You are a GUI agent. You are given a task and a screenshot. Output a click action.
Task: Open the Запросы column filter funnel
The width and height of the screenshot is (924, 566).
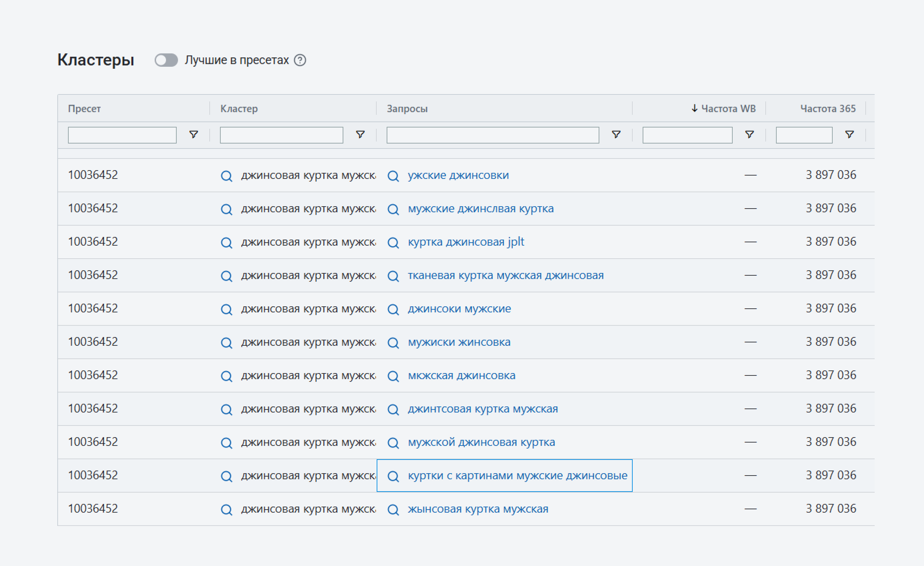pos(616,134)
